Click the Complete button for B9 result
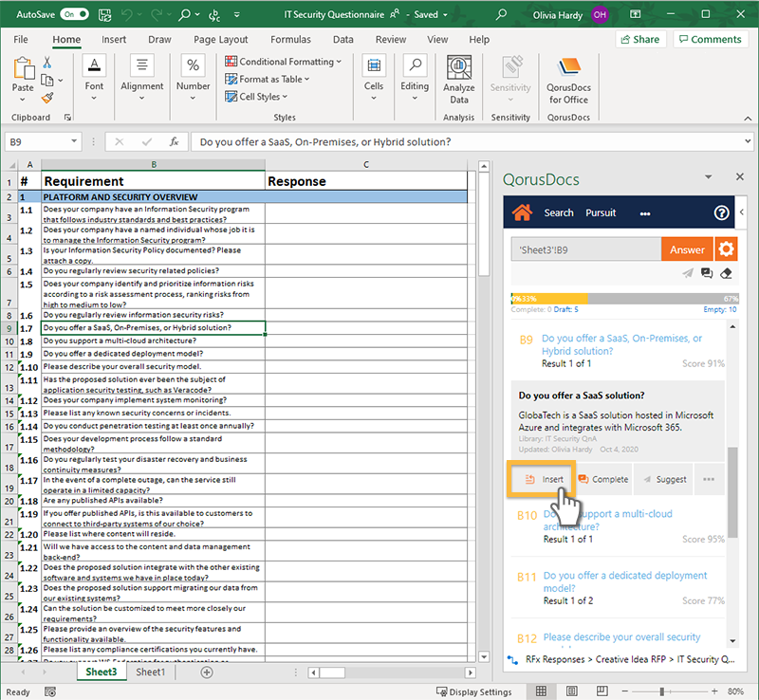Screen dimensions: 759x700 click(x=602, y=479)
